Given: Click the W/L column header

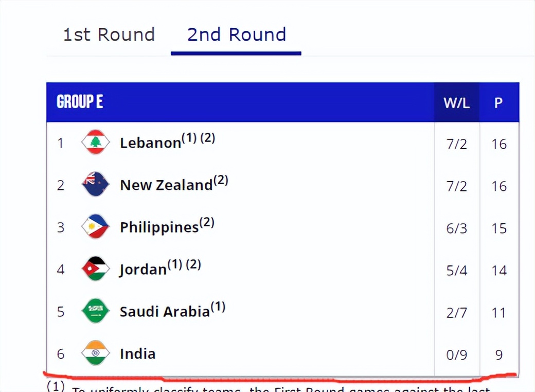Looking at the screenshot, I should tap(456, 102).
